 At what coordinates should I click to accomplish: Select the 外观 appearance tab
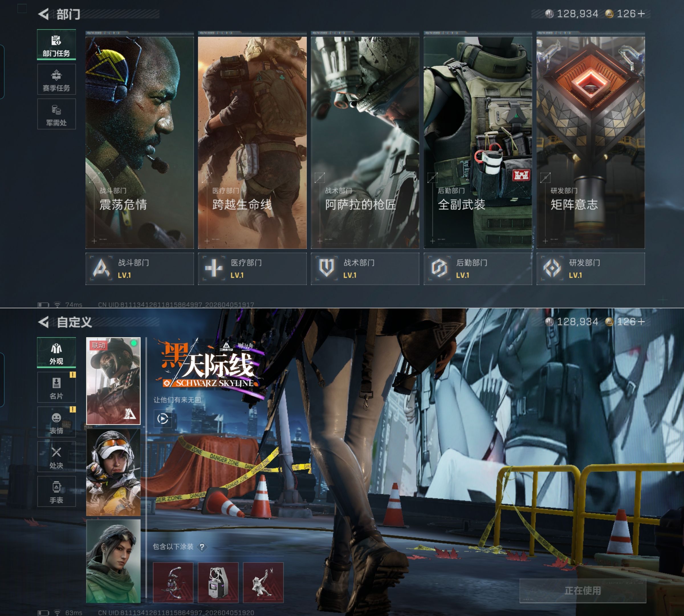(56, 353)
